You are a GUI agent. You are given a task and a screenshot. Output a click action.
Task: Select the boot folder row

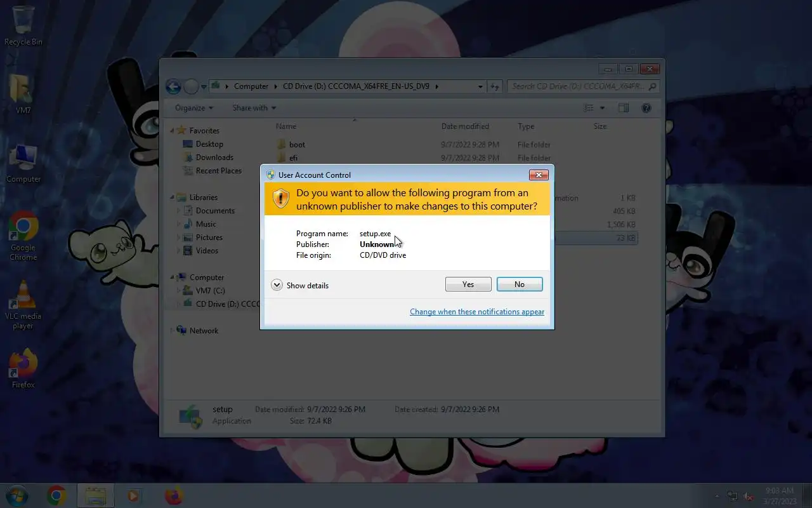pos(455,145)
